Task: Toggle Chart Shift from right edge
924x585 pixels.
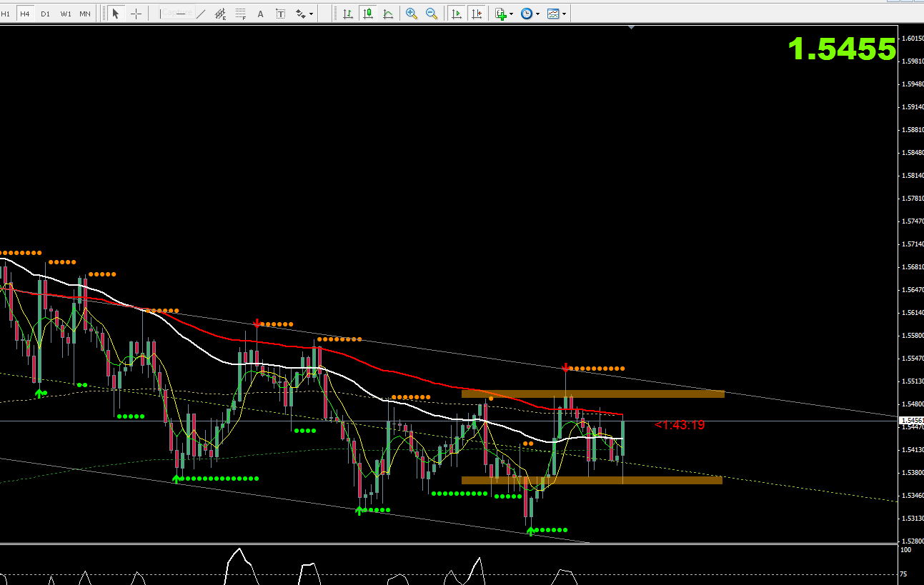Action: coord(476,14)
